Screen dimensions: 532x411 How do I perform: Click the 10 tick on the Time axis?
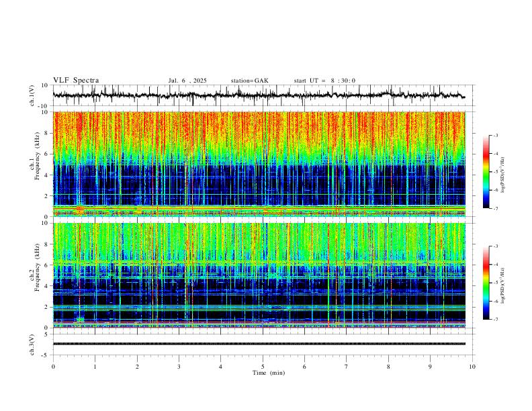point(472,367)
